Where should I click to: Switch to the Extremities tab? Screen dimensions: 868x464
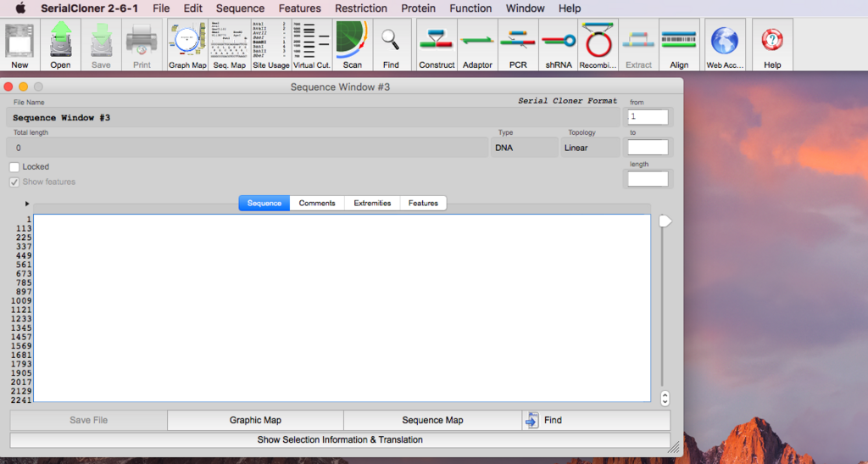(373, 204)
